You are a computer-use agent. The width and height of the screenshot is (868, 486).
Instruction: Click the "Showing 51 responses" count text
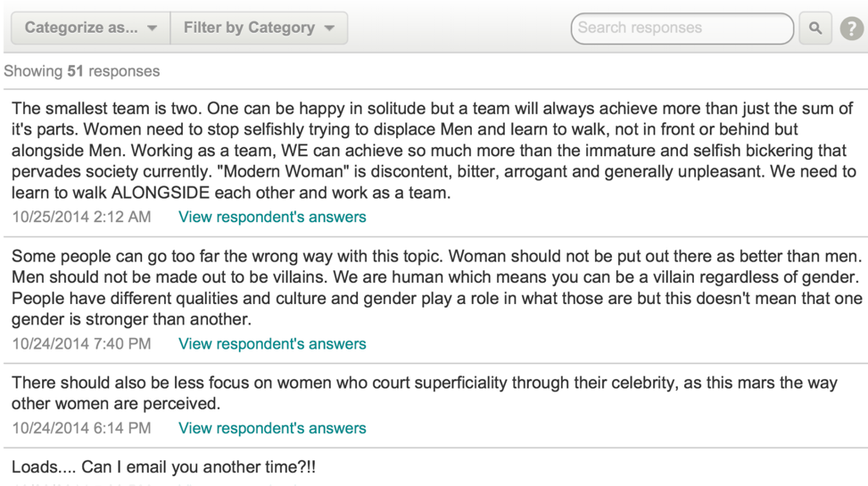pos(82,71)
